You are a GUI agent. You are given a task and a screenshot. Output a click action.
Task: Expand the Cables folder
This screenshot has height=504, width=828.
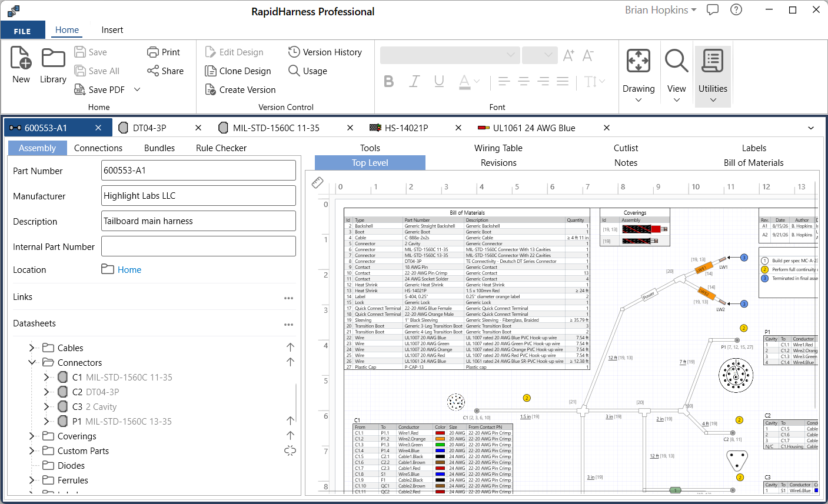coord(32,348)
